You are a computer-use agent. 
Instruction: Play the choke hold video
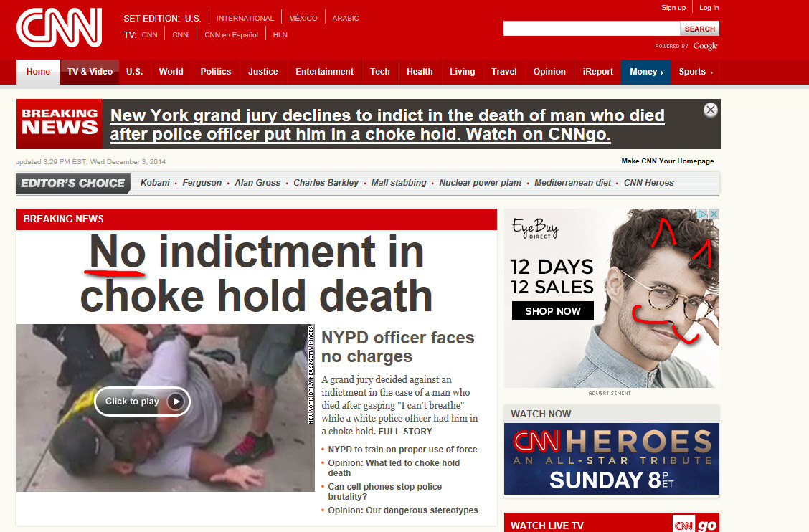[x=143, y=402]
